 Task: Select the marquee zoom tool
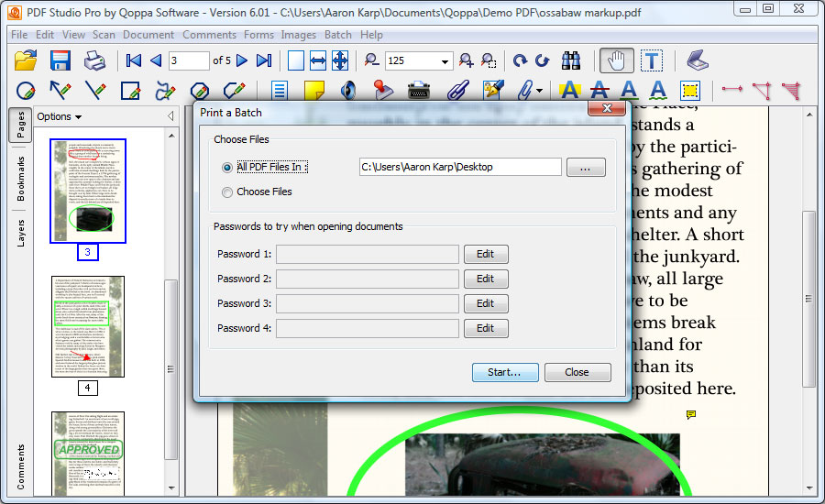489,60
